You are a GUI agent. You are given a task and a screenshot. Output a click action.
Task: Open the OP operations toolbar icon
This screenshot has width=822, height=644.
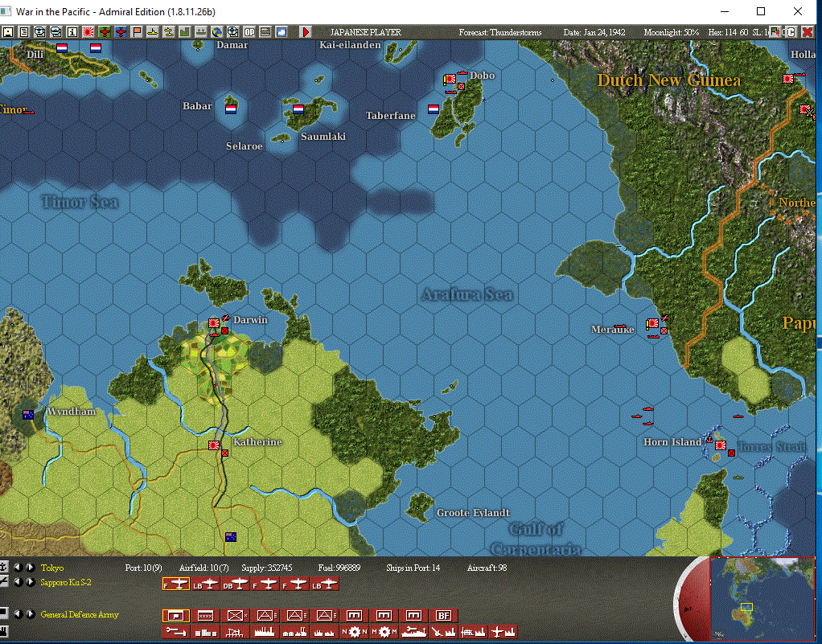pyautogui.click(x=249, y=32)
